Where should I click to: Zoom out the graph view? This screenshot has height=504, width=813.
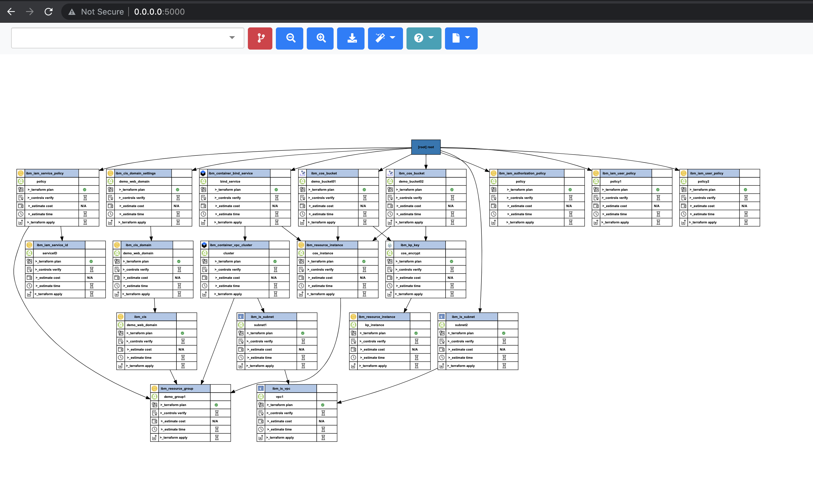[290, 38]
